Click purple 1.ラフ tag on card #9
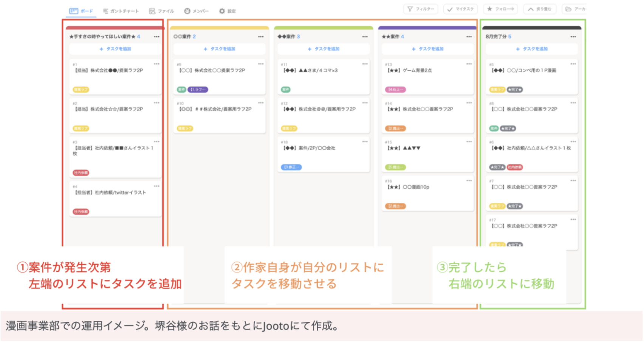644x342 pixels. [198, 89]
